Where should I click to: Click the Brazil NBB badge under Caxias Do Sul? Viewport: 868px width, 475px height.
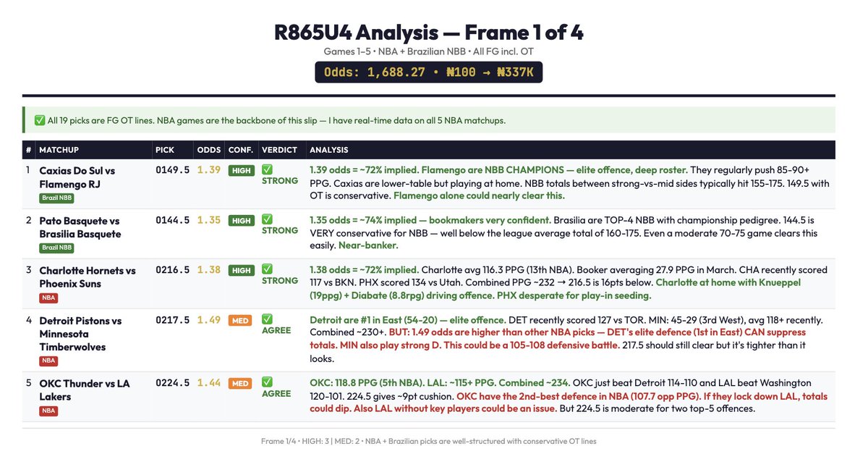pyautogui.click(x=56, y=198)
